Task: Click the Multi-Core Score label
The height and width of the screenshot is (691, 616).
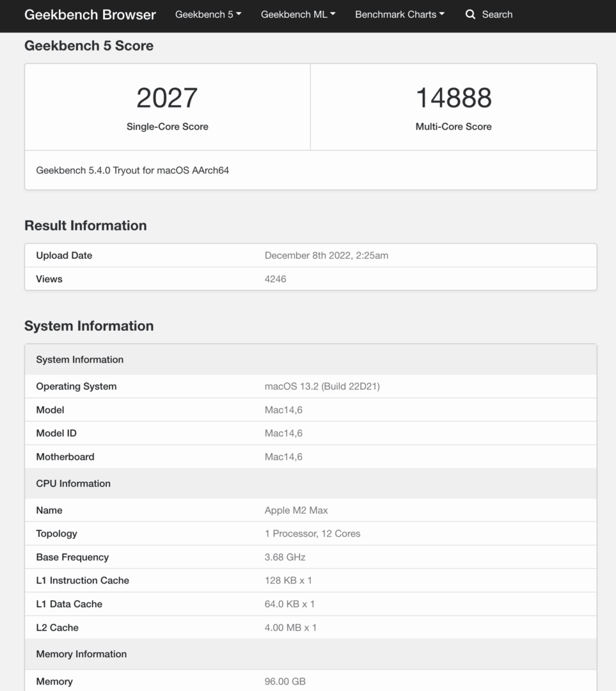Action: [454, 127]
